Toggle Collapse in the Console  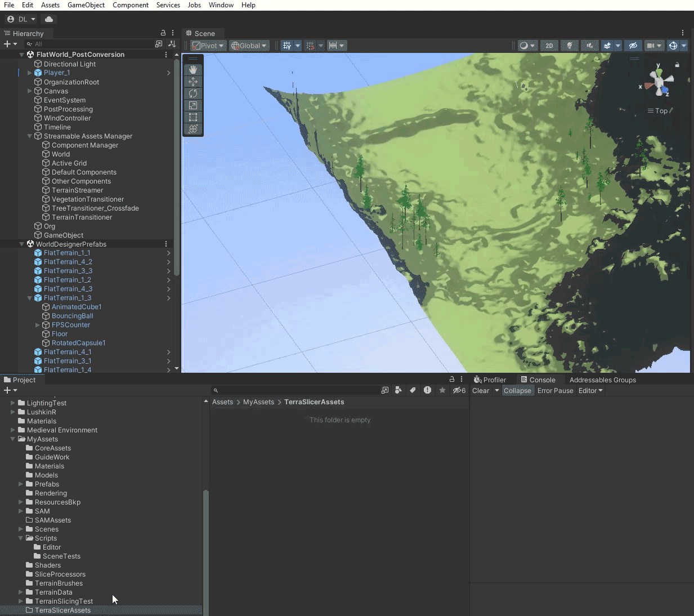(x=517, y=391)
